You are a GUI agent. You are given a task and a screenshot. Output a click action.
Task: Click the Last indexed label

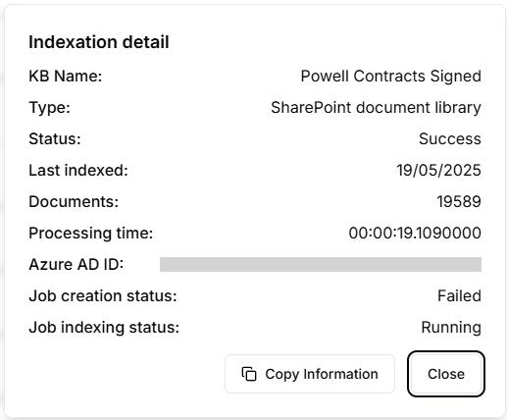(x=78, y=170)
